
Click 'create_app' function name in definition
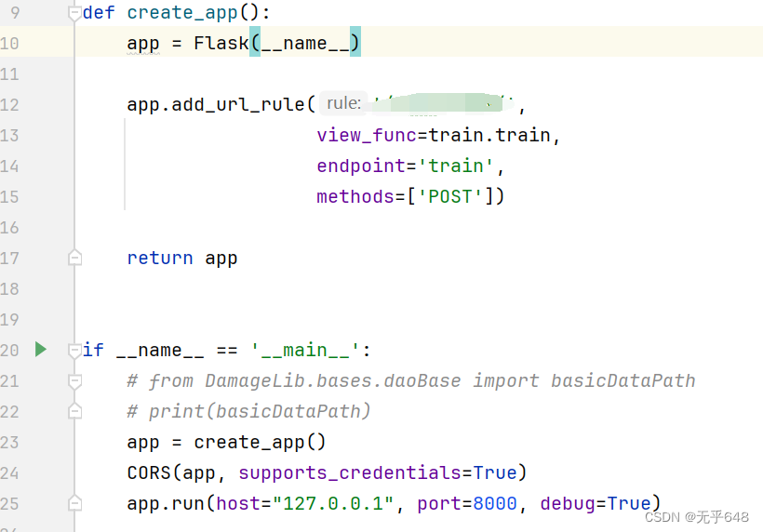click(182, 13)
